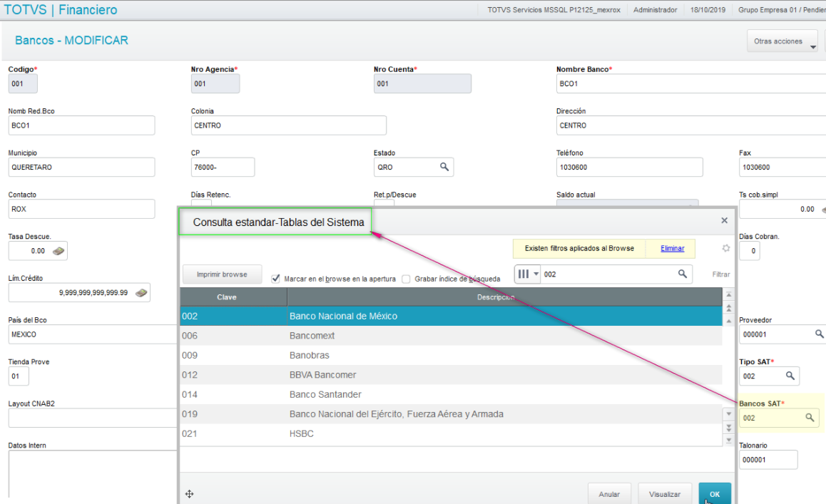Viewport: 826px width, 504px height.
Task: Select row 014 Banco Santander
Action: (x=451, y=394)
